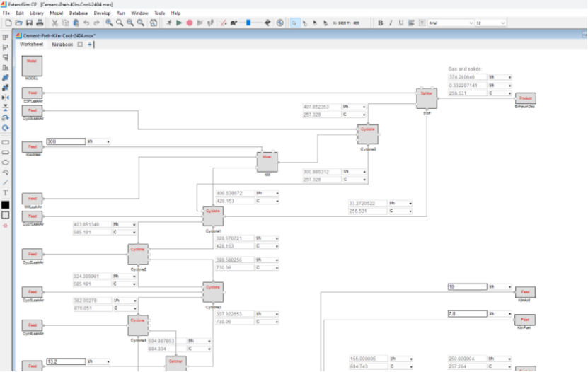This screenshot has height=372, width=588.
Task: Adjust the animation speed slider in toolbar
Action: pos(248,23)
